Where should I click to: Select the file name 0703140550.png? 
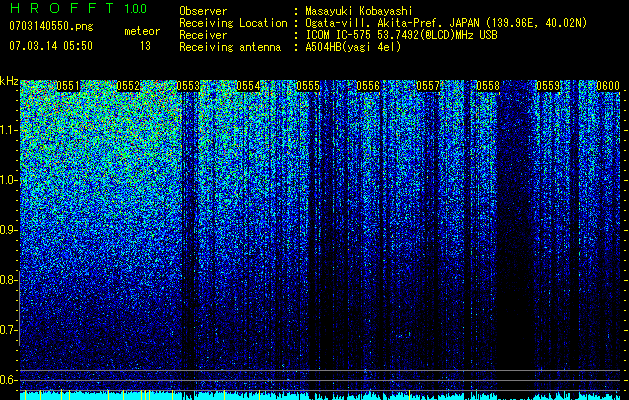[x=51, y=26]
